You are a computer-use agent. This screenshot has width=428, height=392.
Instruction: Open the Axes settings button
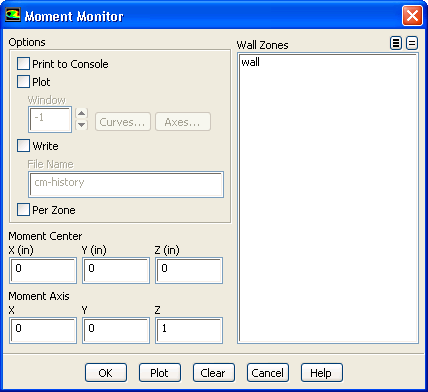click(x=183, y=122)
